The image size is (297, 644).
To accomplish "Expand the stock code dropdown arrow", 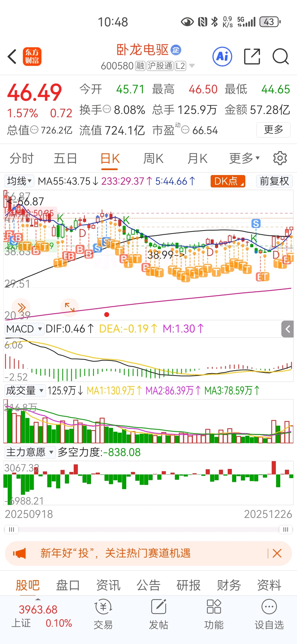I will coord(192,66).
